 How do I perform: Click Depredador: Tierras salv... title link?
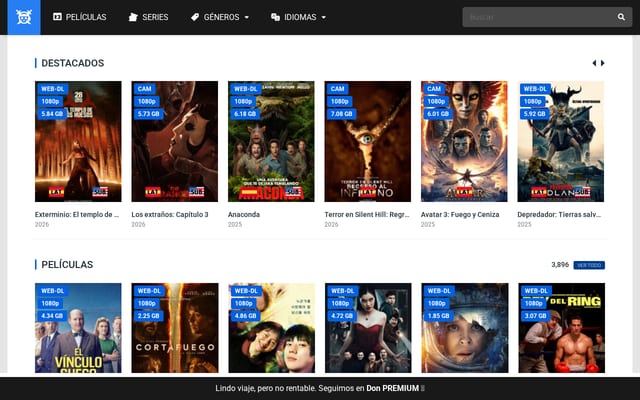pyautogui.click(x=559, y=214)
